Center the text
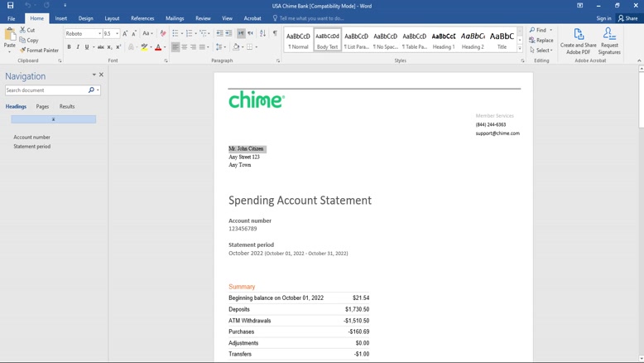The image size is (644, 363). [x=185, y=47]
